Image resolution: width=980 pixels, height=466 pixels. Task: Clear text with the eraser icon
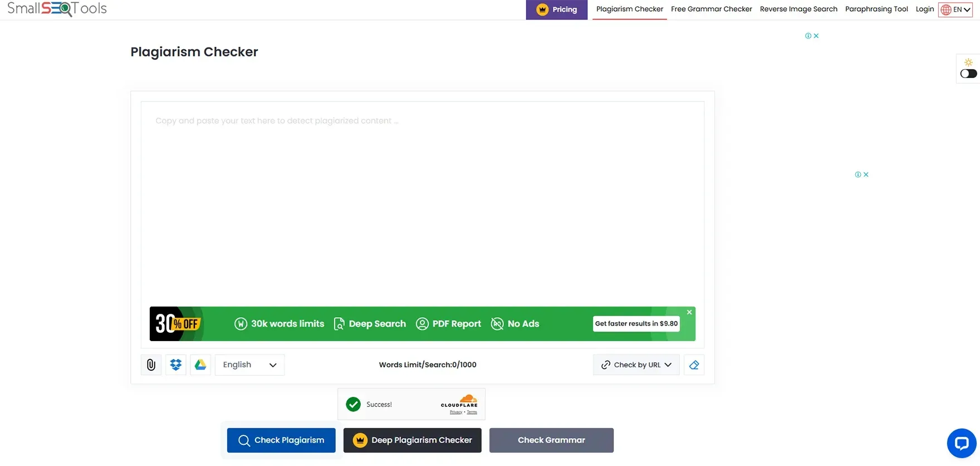click(694, 365)
